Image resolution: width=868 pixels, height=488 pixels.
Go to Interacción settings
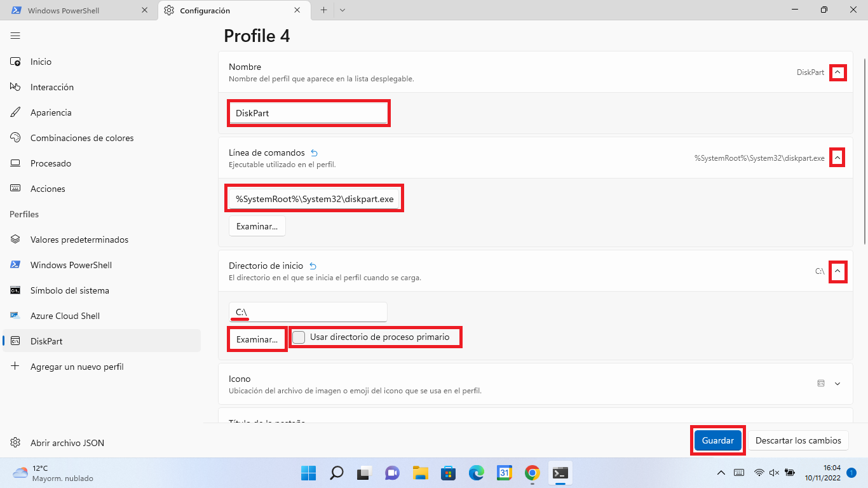tap(102, 87)
